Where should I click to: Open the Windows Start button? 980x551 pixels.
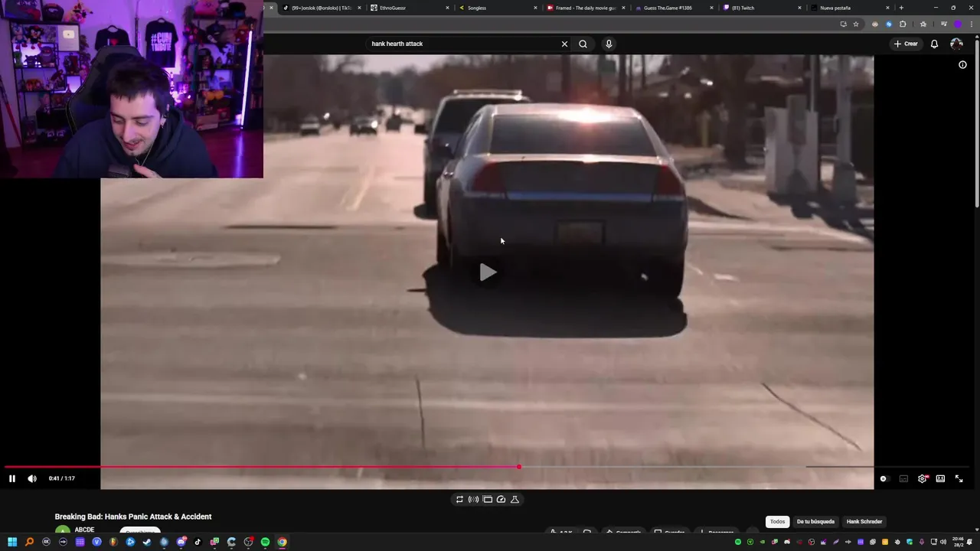pyautogui.click(x=12, y=542)
